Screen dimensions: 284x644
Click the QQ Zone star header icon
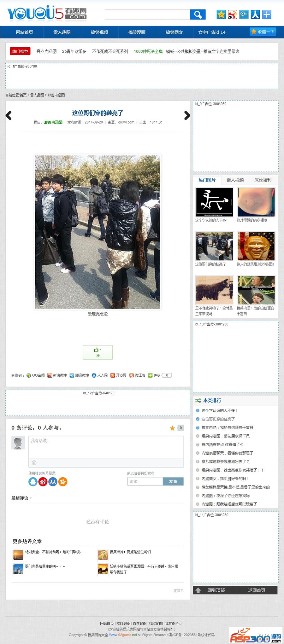[x=221, y=15]
